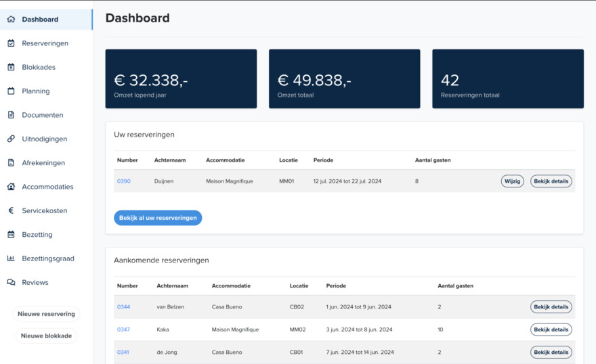Click the Planning calendar icon
596x364 pixels.
pyautogui.click(x=11, y=91)
